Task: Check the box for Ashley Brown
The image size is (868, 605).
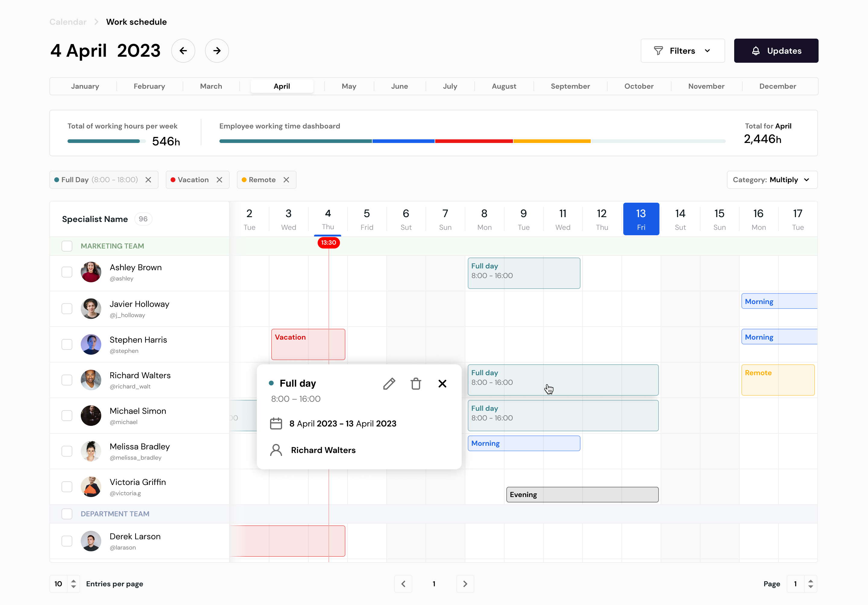Action: [x=67, y=272]
